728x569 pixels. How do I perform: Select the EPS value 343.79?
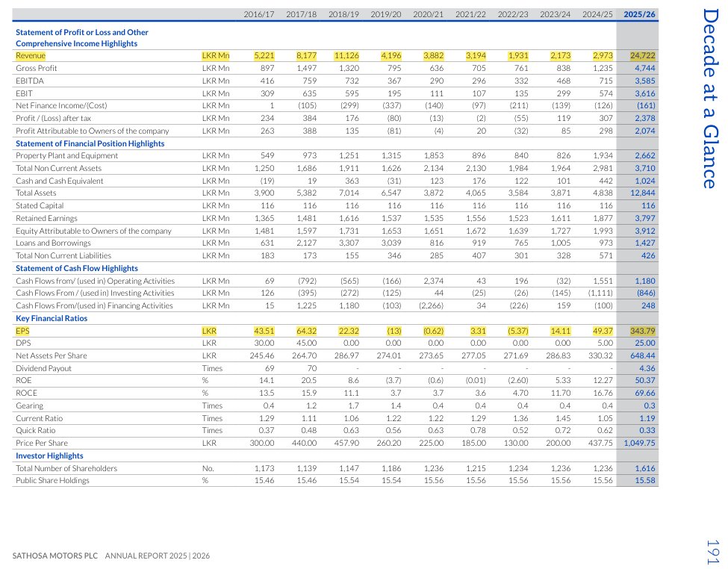click(x=643, y=332)
